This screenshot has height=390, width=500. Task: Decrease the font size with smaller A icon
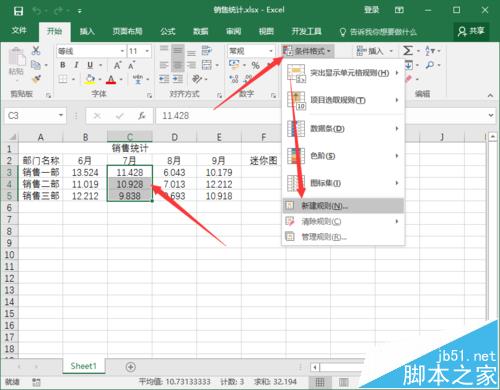point(132,65)
